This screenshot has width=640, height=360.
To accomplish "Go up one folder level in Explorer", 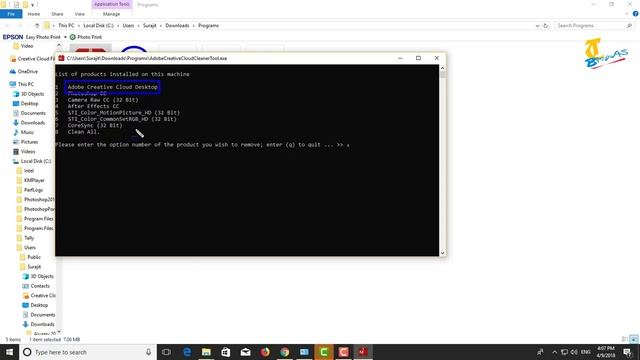I will [x=37, y=26].
